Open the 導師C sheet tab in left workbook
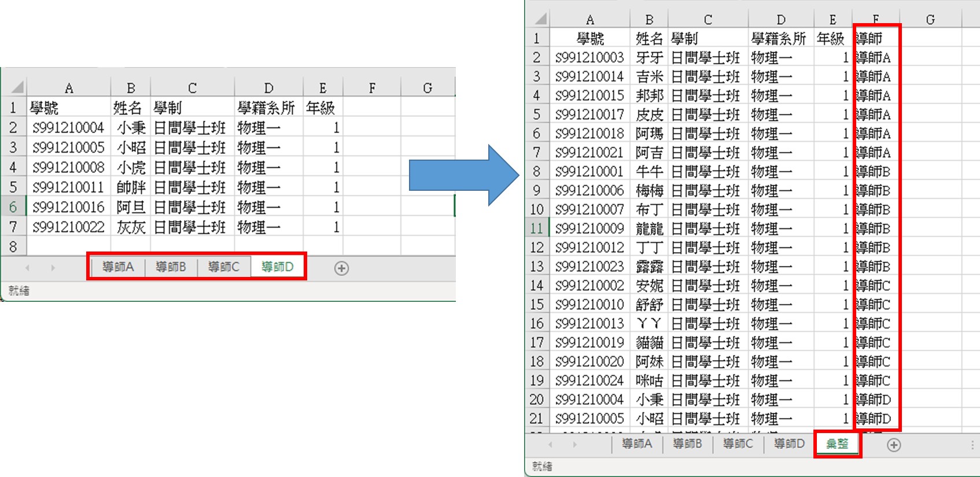Screen dimensions: 980x477 tap(223, 267)
